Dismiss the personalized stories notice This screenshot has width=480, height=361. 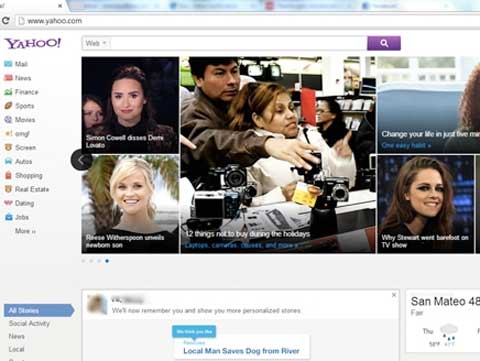point(394,295)
